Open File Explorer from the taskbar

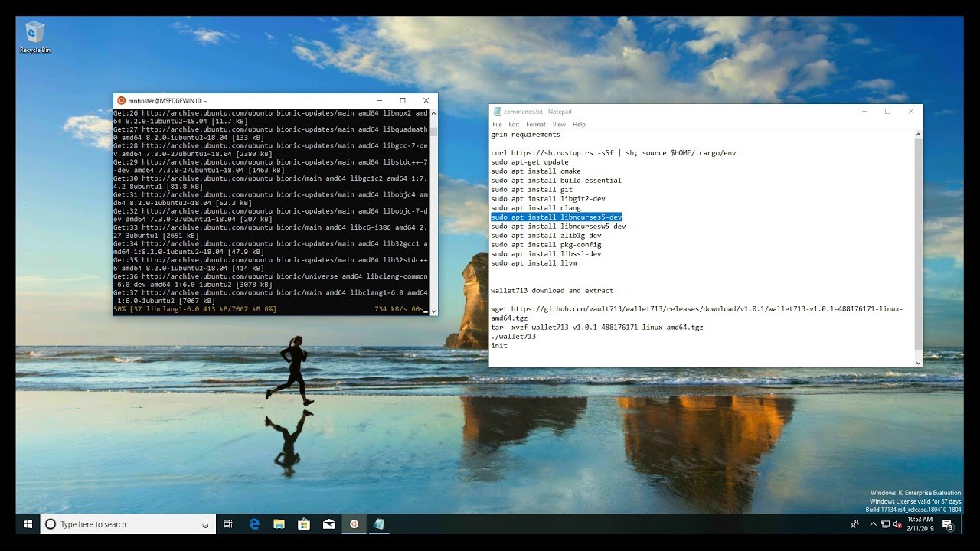point(279,524)
